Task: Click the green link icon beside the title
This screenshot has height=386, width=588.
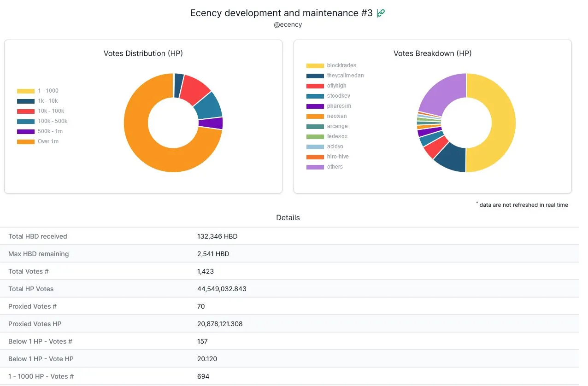Action: (381, 13)
